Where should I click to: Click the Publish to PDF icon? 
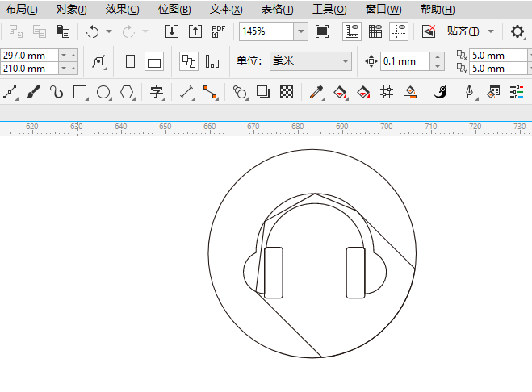[218, 31]
